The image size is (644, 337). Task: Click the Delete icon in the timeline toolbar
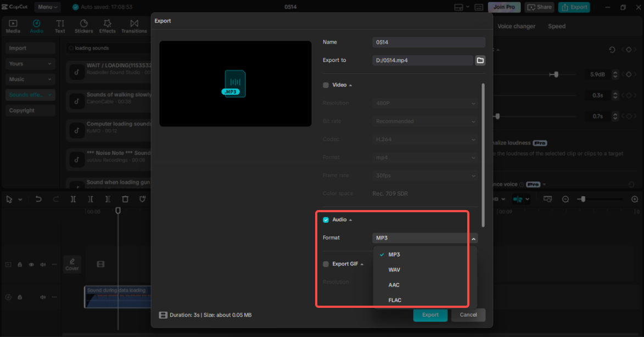click(x=125, y=198)
